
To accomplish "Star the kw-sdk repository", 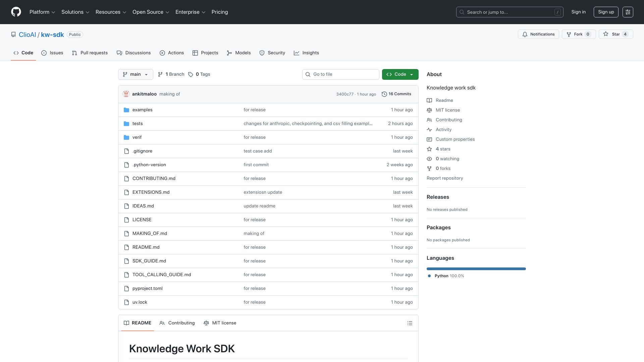I will tap(616, 34).
